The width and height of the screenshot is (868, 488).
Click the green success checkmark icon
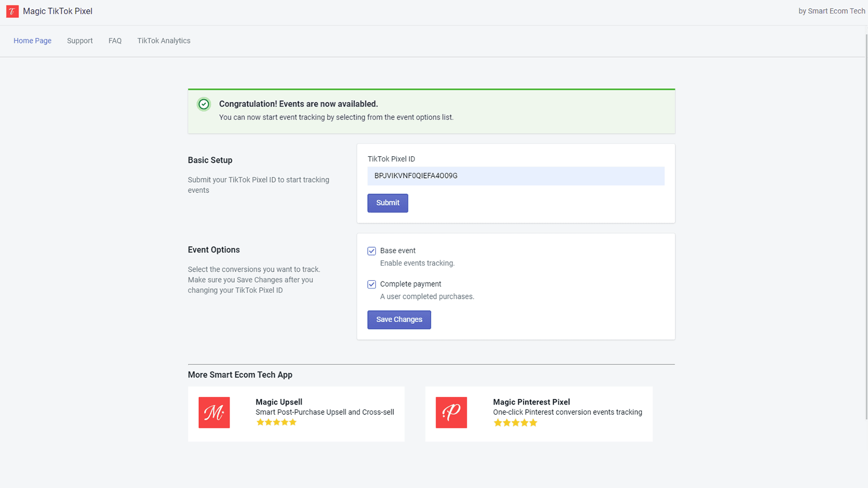(203, 104)
